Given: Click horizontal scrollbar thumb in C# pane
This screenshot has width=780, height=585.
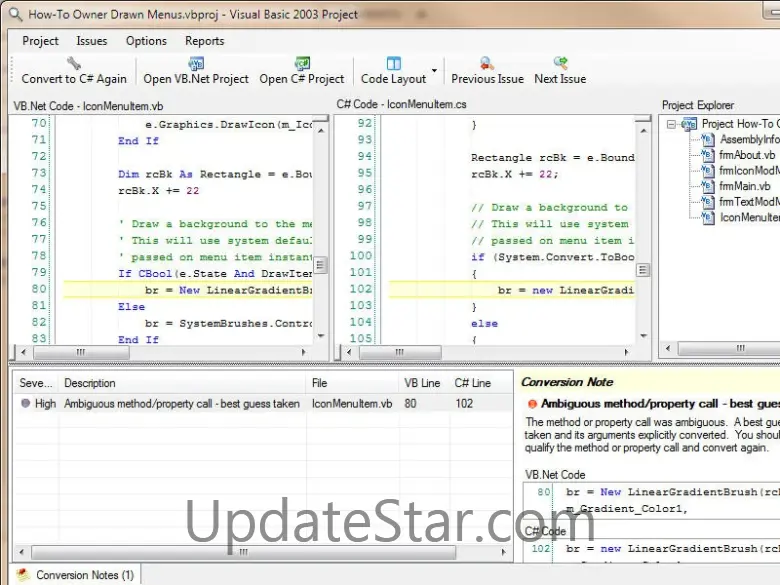Looking at the screenshot, I should tap(400, 352).
